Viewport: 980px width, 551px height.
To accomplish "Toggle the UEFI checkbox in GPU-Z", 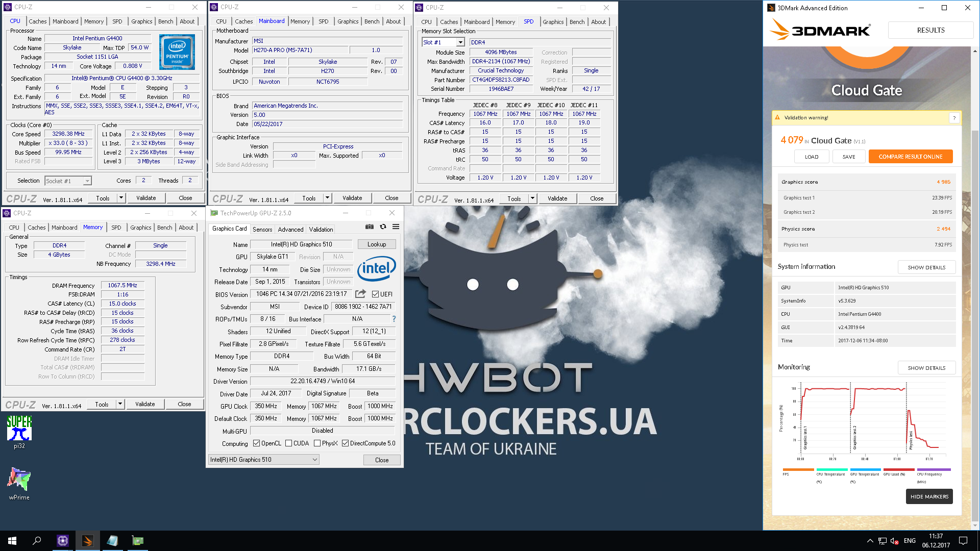I will tap(375, 294).
